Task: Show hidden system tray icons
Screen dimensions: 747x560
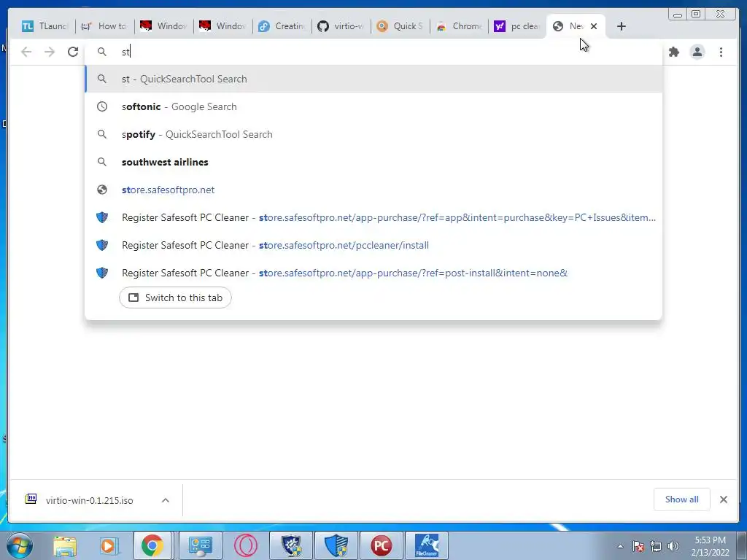Action: click(x=620, y=547)
